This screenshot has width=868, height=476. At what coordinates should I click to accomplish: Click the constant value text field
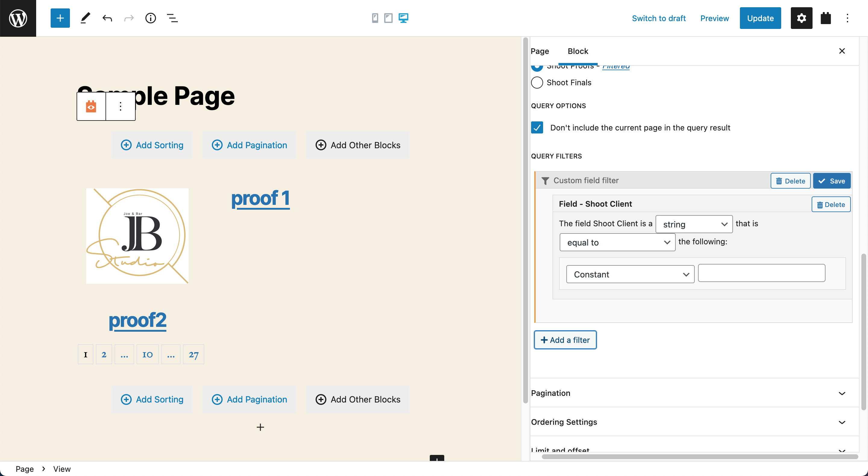(761, 273)
